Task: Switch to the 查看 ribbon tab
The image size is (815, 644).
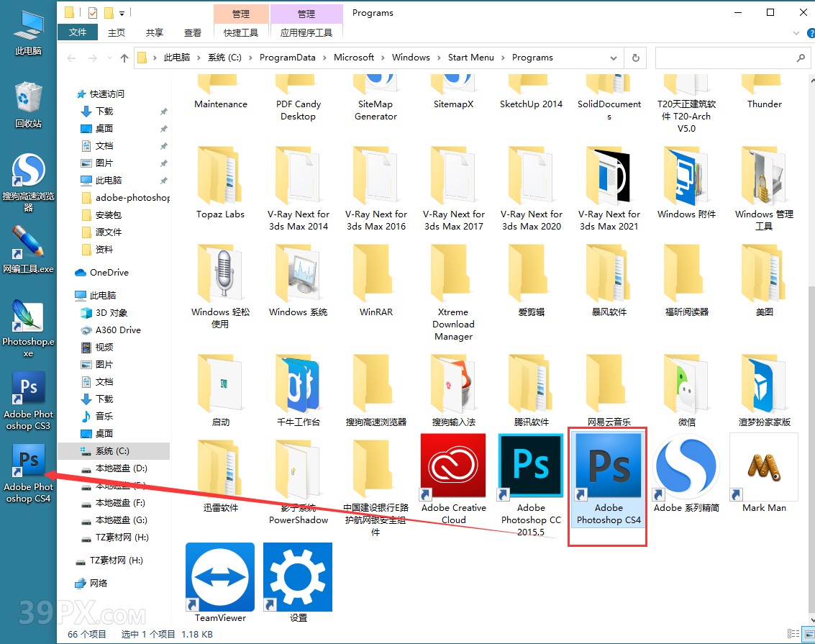Action: [193, 32]
